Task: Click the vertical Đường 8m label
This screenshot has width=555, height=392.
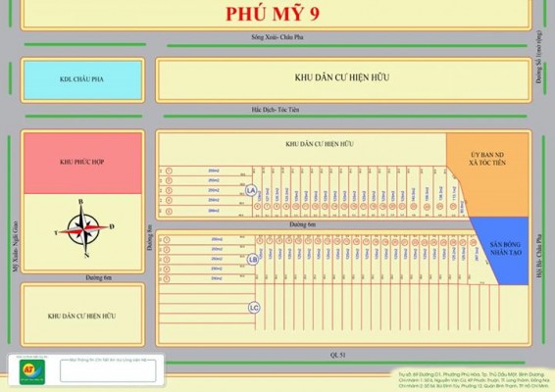Action: pyautogui.click(x=149, y=237)
